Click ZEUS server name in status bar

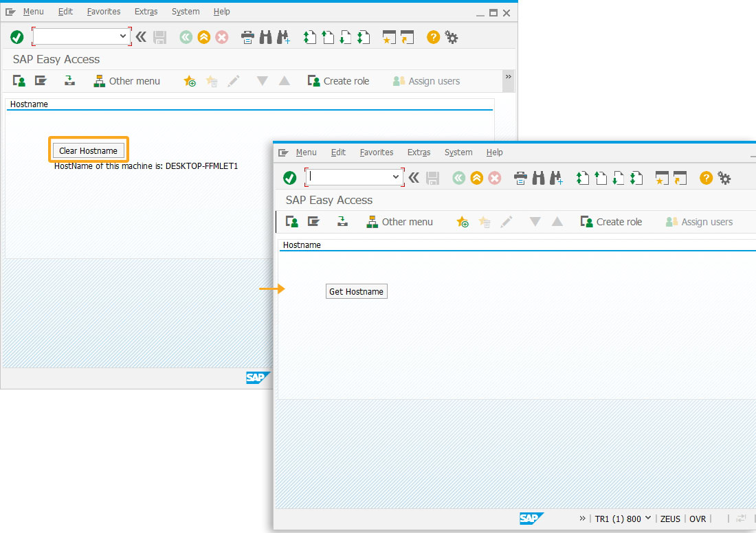670,519
